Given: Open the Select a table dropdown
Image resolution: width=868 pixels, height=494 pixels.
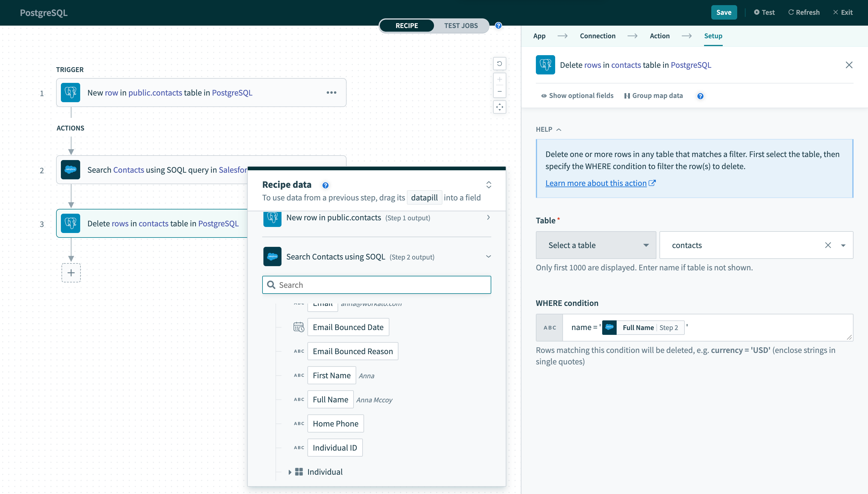Looking at the screenshot, I should pyautogui.click(x=596, y=245).
